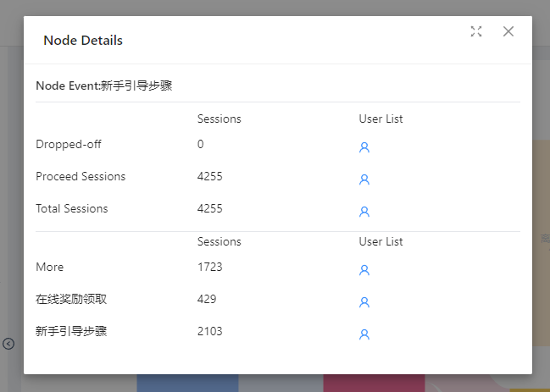Open user list for the More row
This screenshot has width=550, height=392.
pos(364,270)
